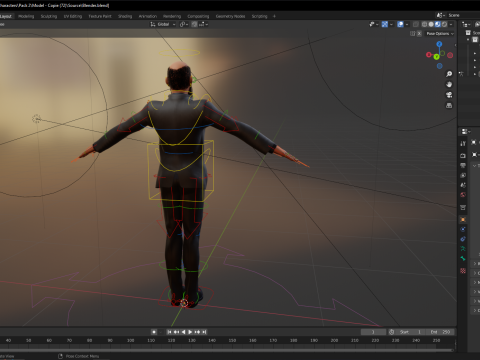Open object type visibility dropdown
480x360 pixels.
[x=373, y=24]
